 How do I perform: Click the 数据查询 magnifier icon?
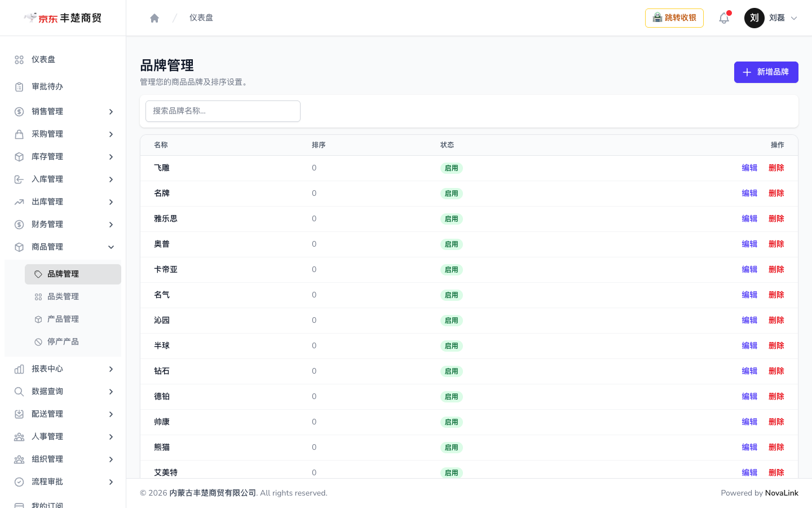pyautogui.click(x=19, y=392)
